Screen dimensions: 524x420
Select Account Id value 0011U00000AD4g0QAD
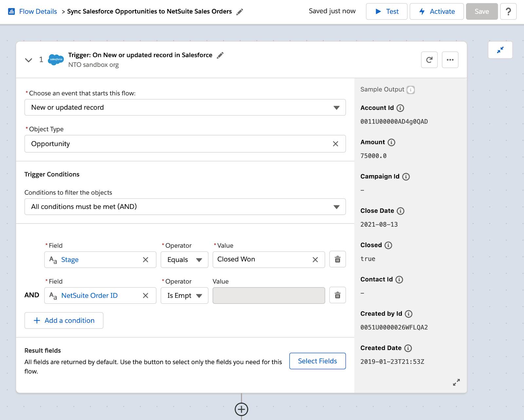394,122
